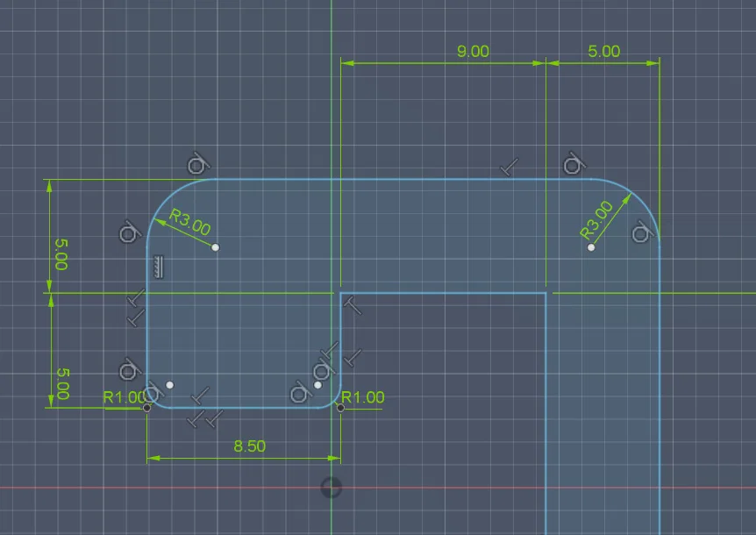Image resolution: width=756 pixels, height=535 pixels.
Task: Click tangent icon left of bottom-left fillet
Action: tap(129, 369)
